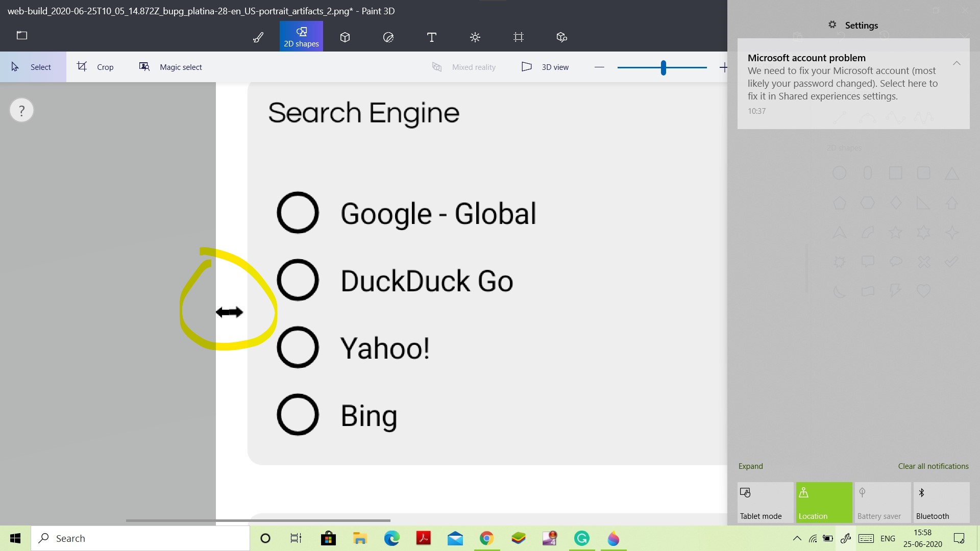
Task: Open the Stickers tool
Action: coord(388,37)
